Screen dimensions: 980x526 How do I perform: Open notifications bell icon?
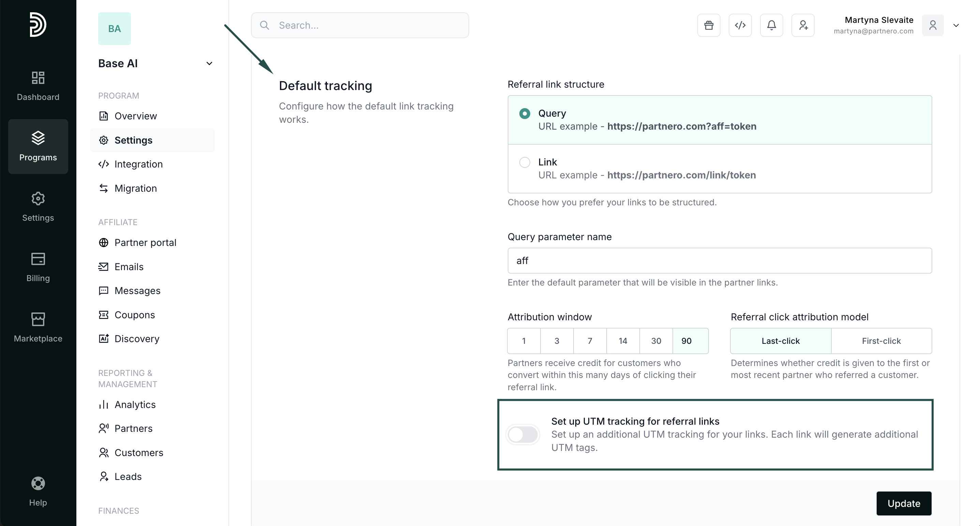click(x=771, y=25)
